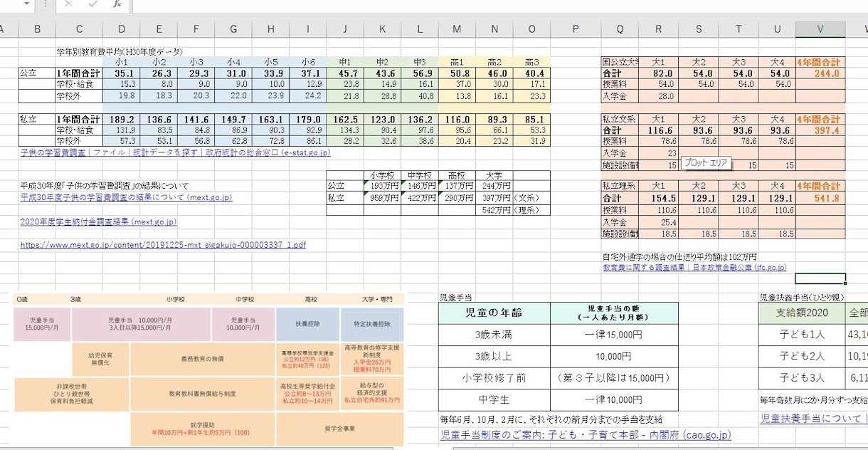Viewport: 868px width, 450px height.
Task: Select column D by its header
Action: [122, 29]
